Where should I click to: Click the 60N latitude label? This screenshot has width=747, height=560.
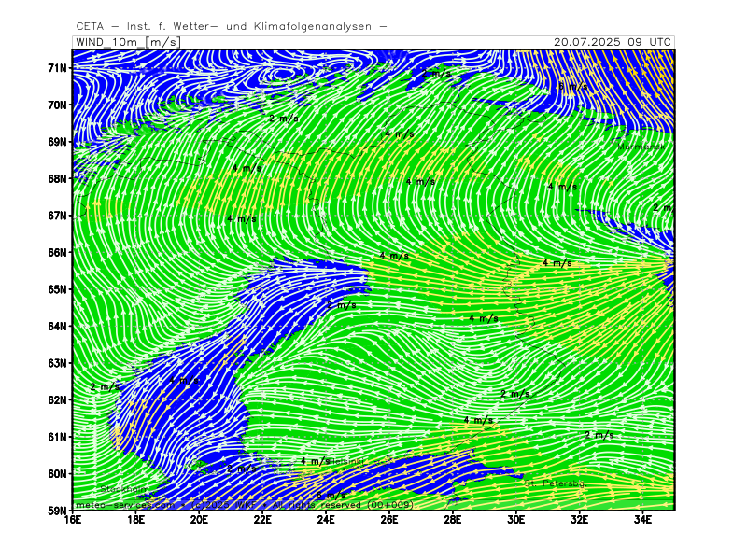tap(58, 474)
